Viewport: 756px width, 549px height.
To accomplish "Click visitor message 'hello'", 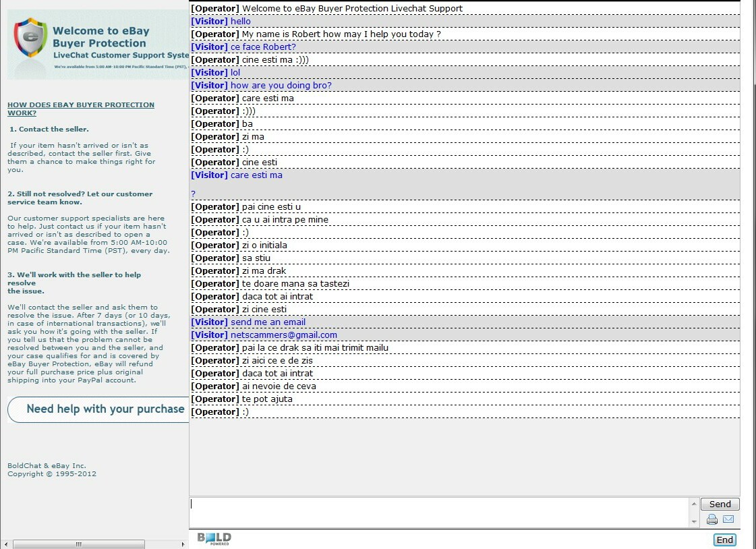I will (x=241, y=21).
